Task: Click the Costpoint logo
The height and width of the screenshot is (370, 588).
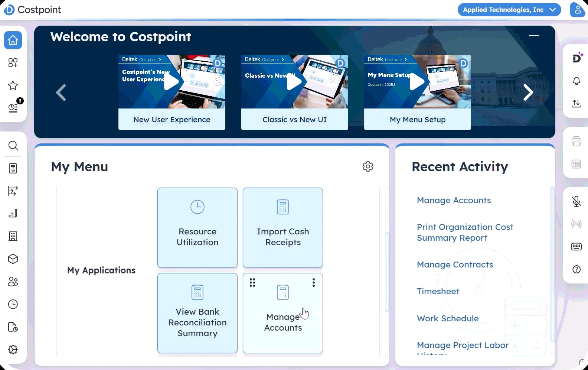Action: coord(32,10)
